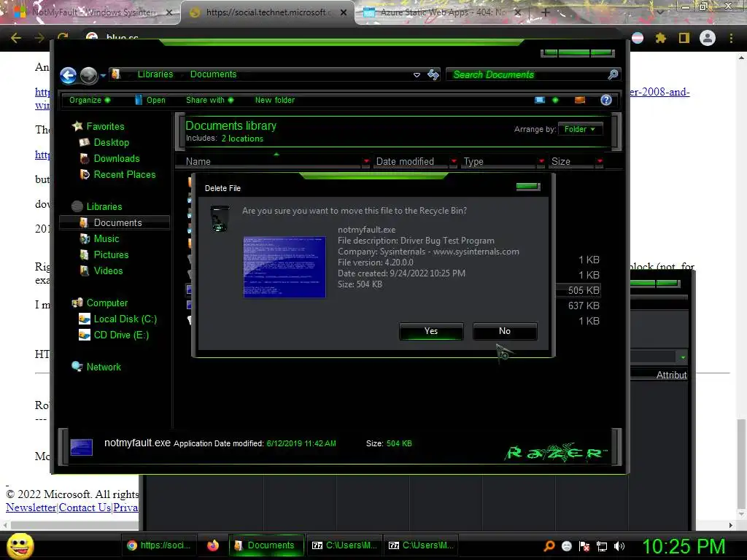This screenshot has height=560, width=747.
Task: Open Local Disk (C:) in navigation pane
Action: [x=117, y=319]
